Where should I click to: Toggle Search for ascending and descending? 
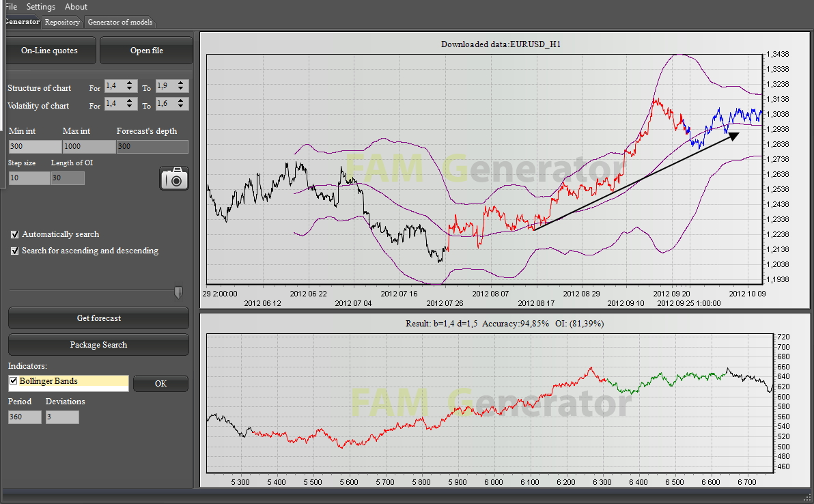tap(15, 251)
